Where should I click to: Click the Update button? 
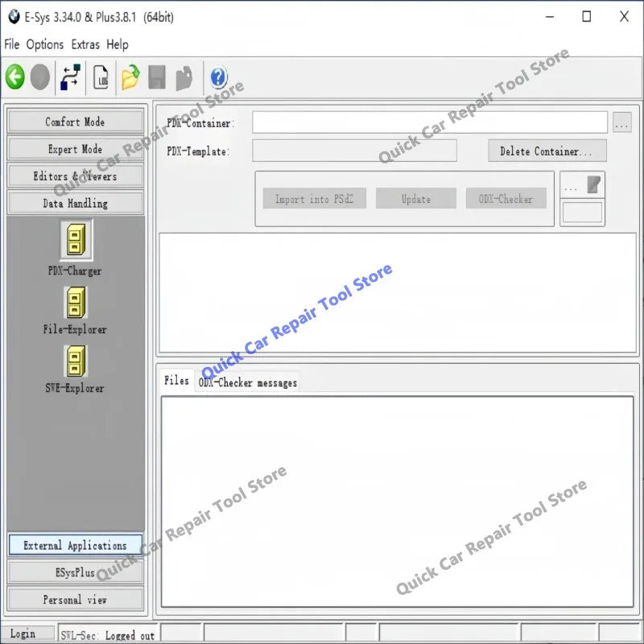415,199
